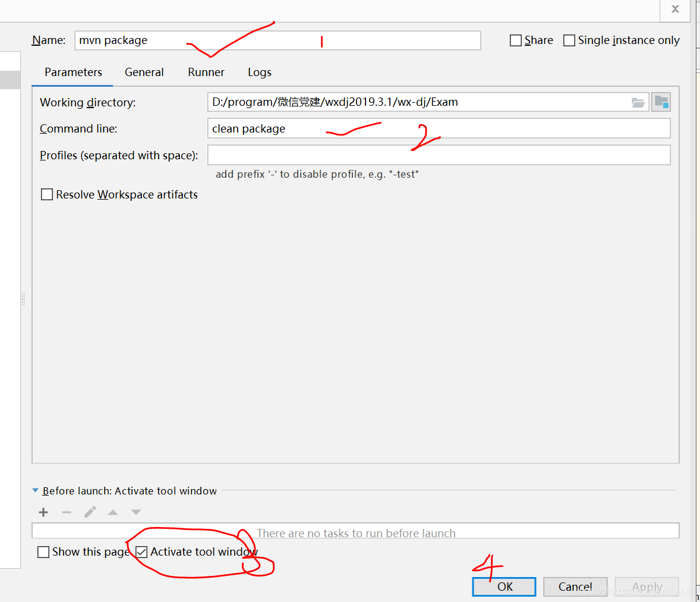Edit before launch task pencil icon
This screenshot has height=602, width=700.
90,512
